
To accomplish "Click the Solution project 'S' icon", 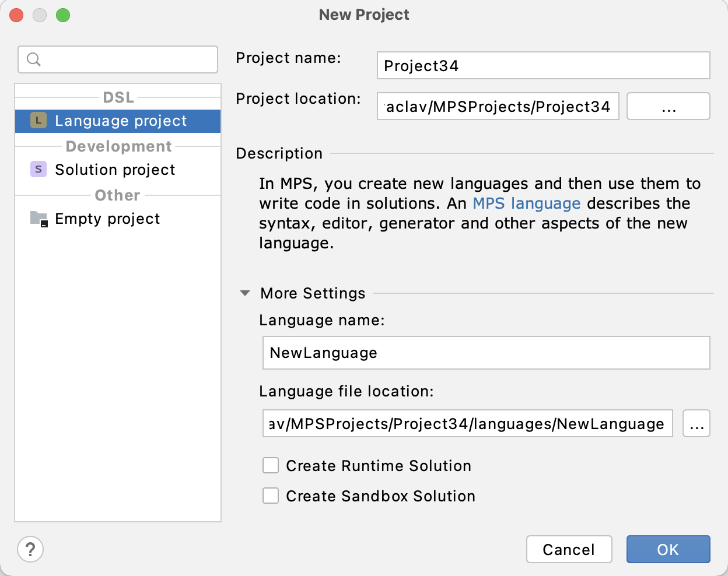I will pyautogui.click(x=38, y=169).
